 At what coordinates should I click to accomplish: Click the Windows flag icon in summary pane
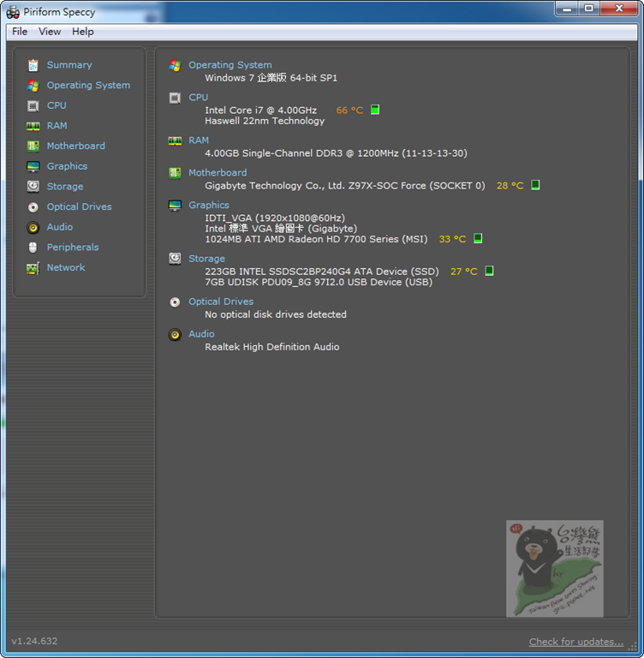point(175,65)
